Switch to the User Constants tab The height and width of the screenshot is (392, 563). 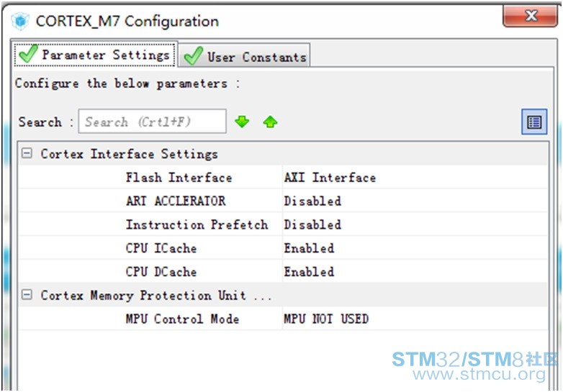(245, 56)
